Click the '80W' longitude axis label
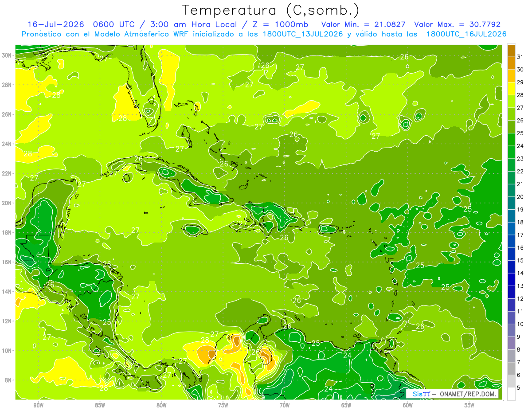The width and height of the screenshot is (532, 411). 161,405
